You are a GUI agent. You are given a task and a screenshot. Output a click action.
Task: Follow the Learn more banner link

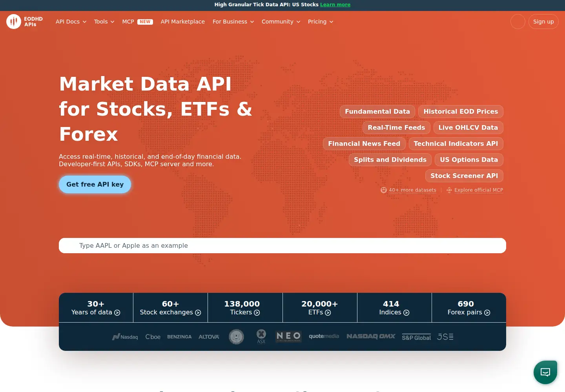(335, 5)
